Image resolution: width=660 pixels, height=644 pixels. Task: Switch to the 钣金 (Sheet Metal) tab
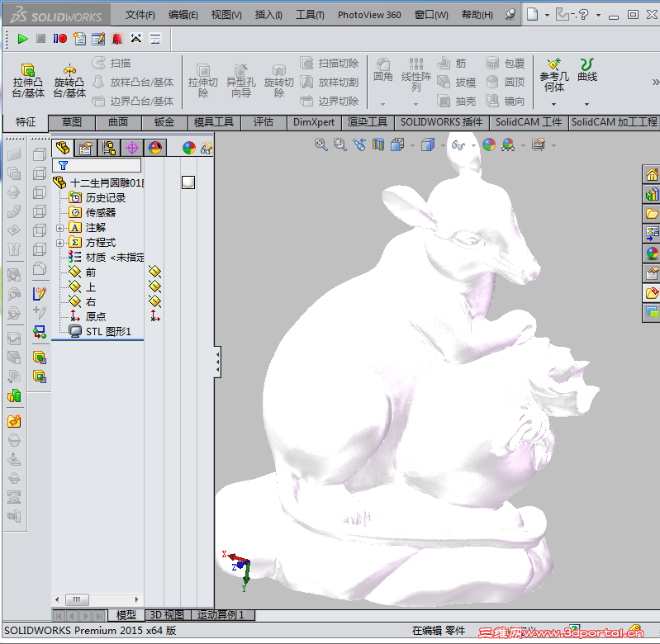click(x=164, y=122)
